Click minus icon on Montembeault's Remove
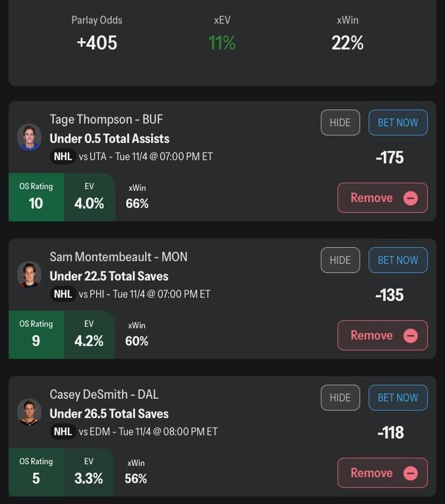This screenshot has width=445, height=504. coord(410,335)
